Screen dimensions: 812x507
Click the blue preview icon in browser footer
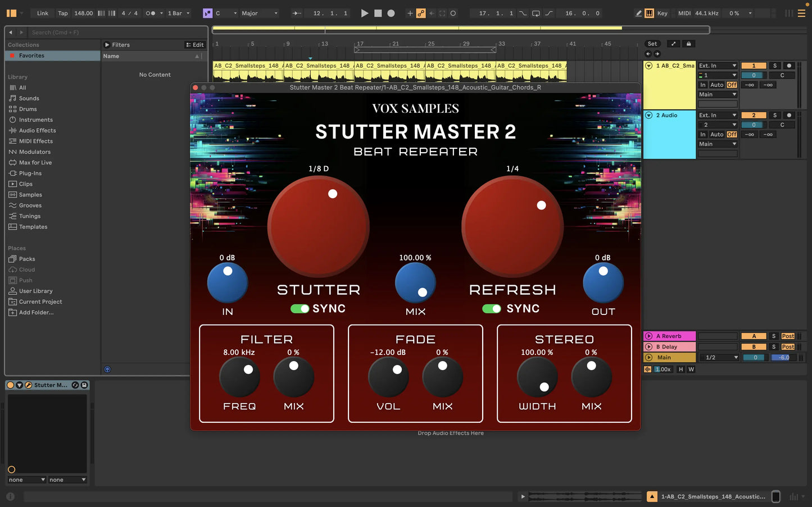pos(107,369)
